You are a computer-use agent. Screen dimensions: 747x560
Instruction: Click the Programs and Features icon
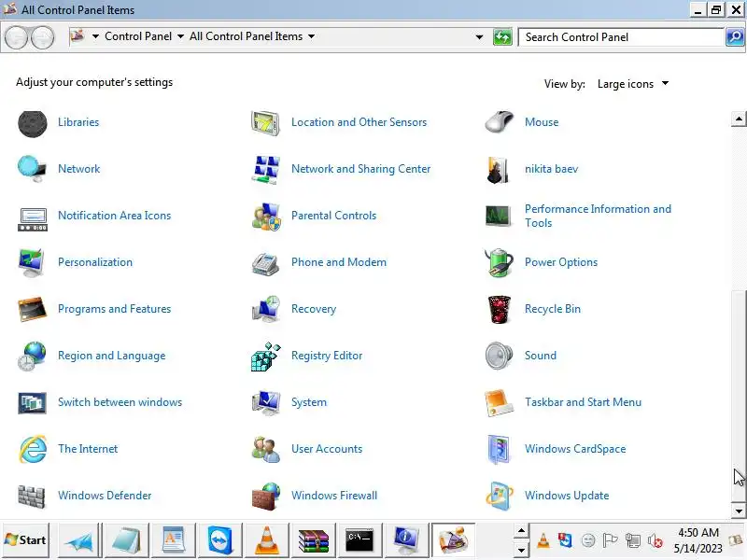pos(33,309)
